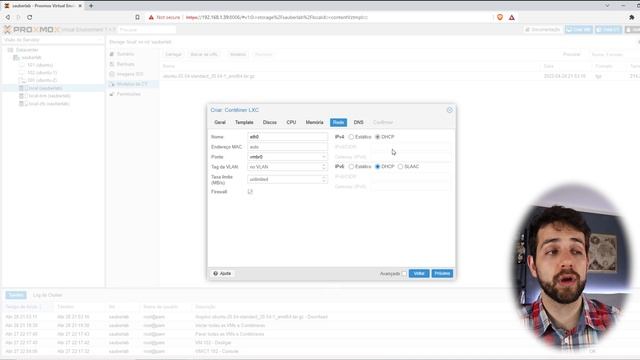Click the Voltar button
The image size is (640, 360).
419,273
